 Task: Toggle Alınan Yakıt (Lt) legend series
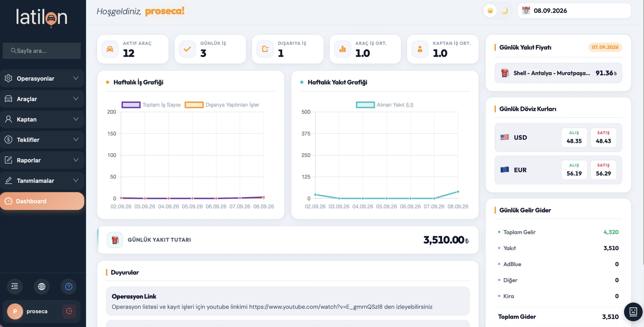click(x=384, y=105)
